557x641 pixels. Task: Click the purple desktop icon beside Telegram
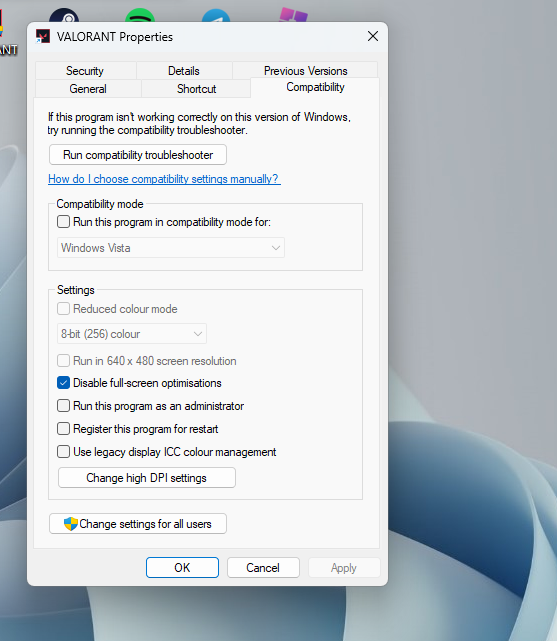tap(293, 15)
